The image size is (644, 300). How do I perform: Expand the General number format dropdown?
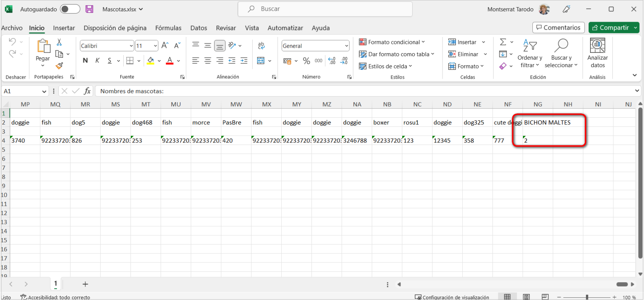pyautogui.click(x=346, y=46)
